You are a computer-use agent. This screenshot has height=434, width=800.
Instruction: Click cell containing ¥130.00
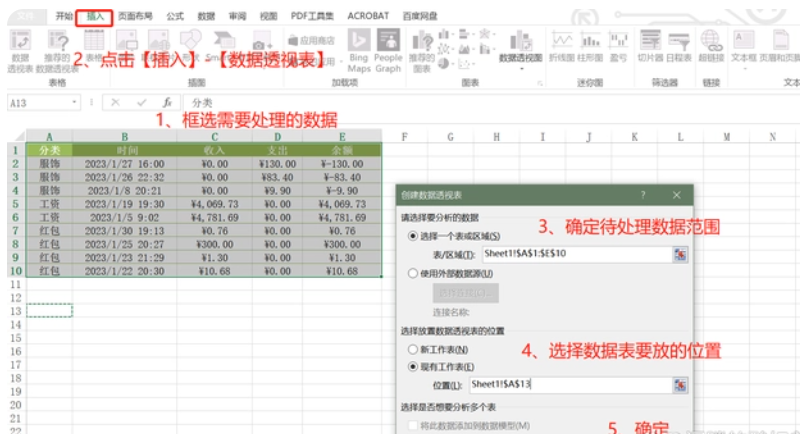[x=277, y=164]
